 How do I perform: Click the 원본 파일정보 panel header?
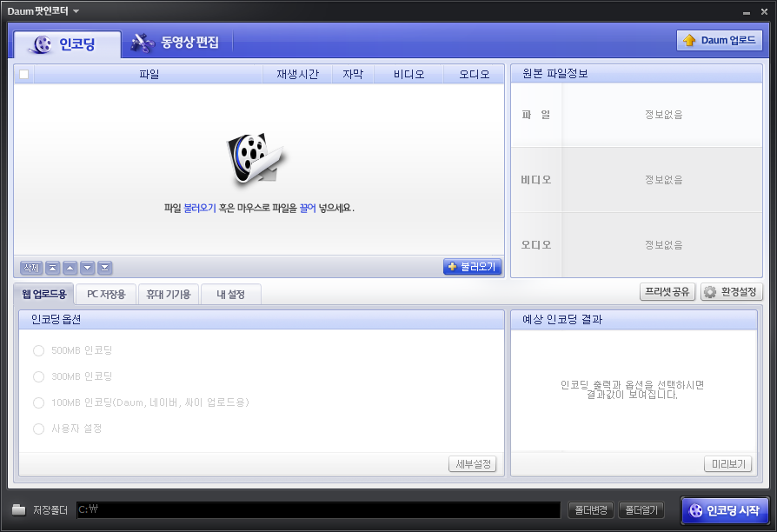(636, 73)
